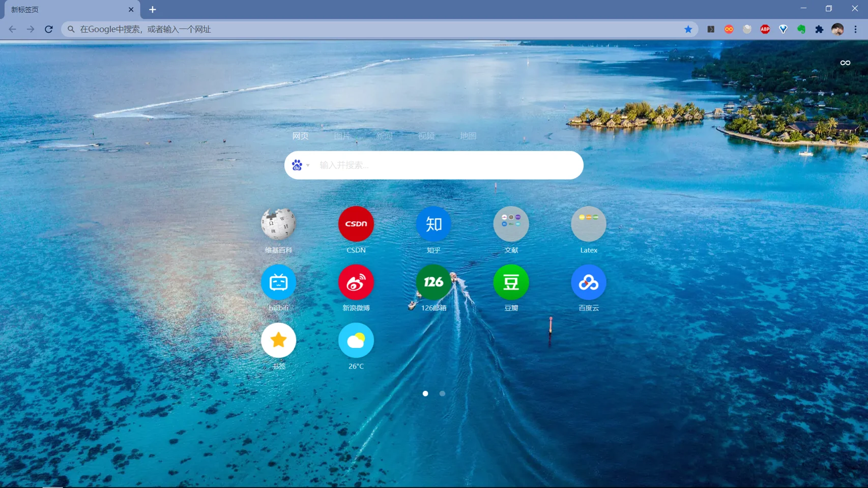
Task: Reload the current page
Action: tap(49, 29)
